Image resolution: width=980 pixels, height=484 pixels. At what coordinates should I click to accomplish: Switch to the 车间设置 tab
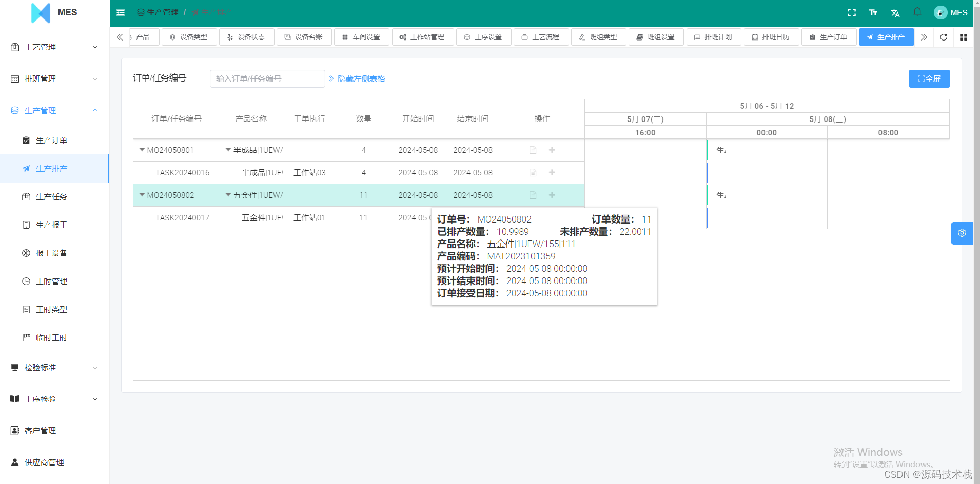(362, 37)
